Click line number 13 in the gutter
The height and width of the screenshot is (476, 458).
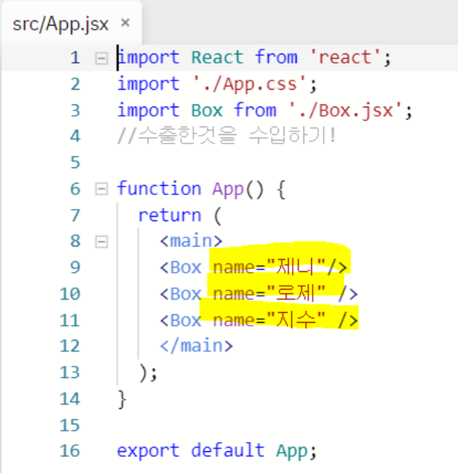pyautogui.click(x=70, y=372)
